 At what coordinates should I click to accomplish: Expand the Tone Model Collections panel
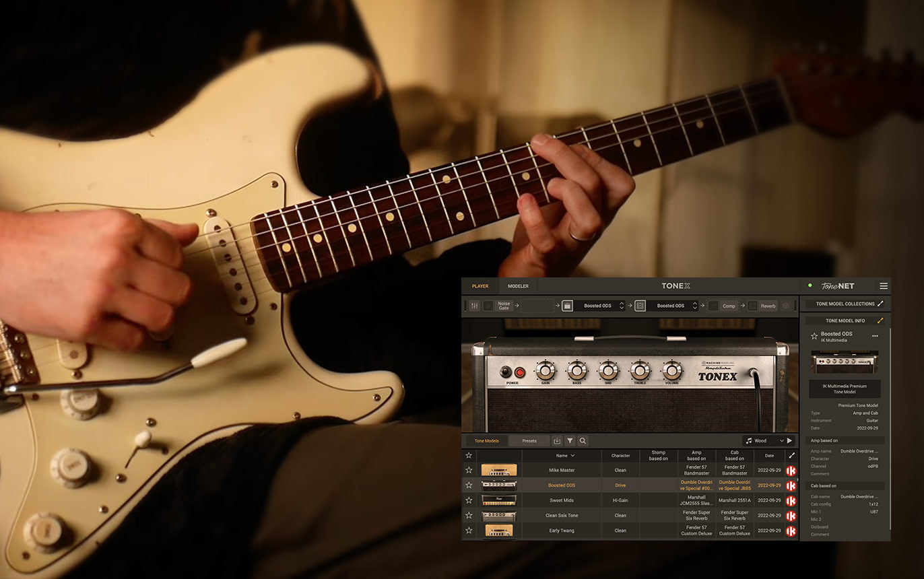[880, 304]
